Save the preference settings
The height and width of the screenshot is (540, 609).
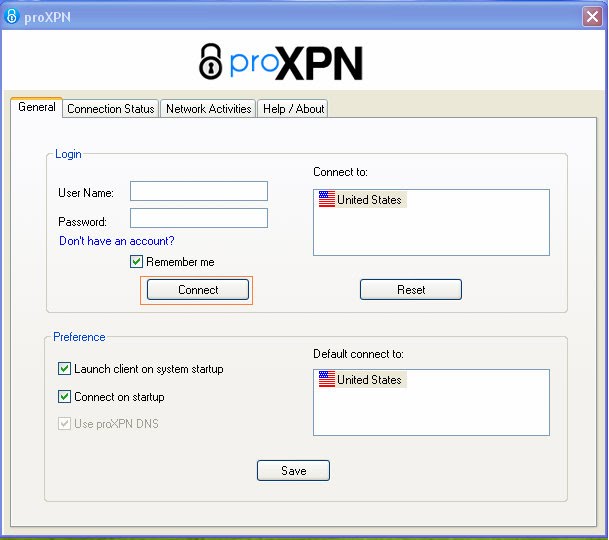coord(293,471)
